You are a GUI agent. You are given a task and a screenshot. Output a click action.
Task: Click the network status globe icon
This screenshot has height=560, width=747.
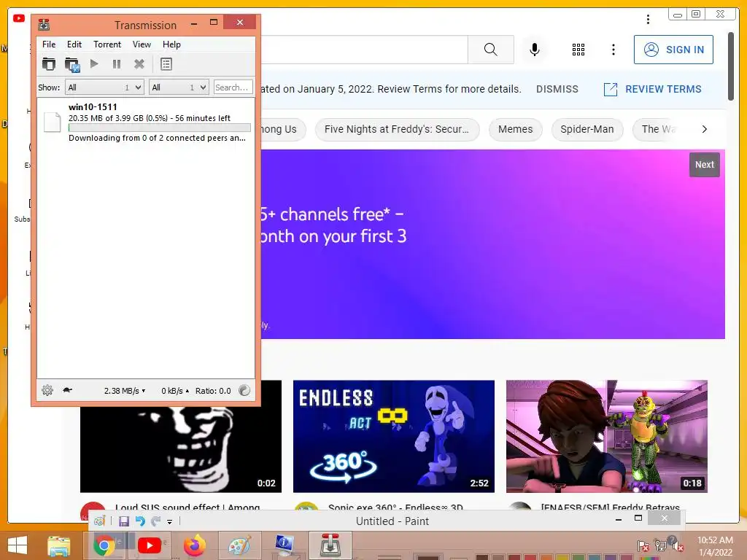pos(244,391)
